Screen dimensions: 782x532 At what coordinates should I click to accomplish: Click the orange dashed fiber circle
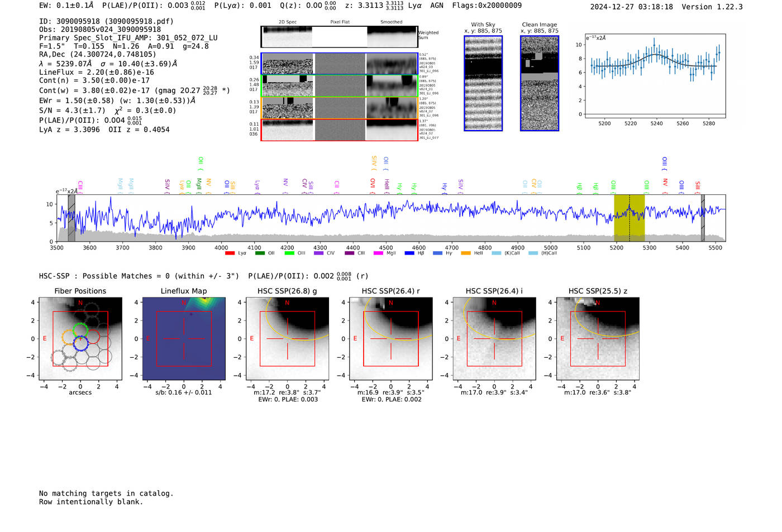(x=69, y=337)
